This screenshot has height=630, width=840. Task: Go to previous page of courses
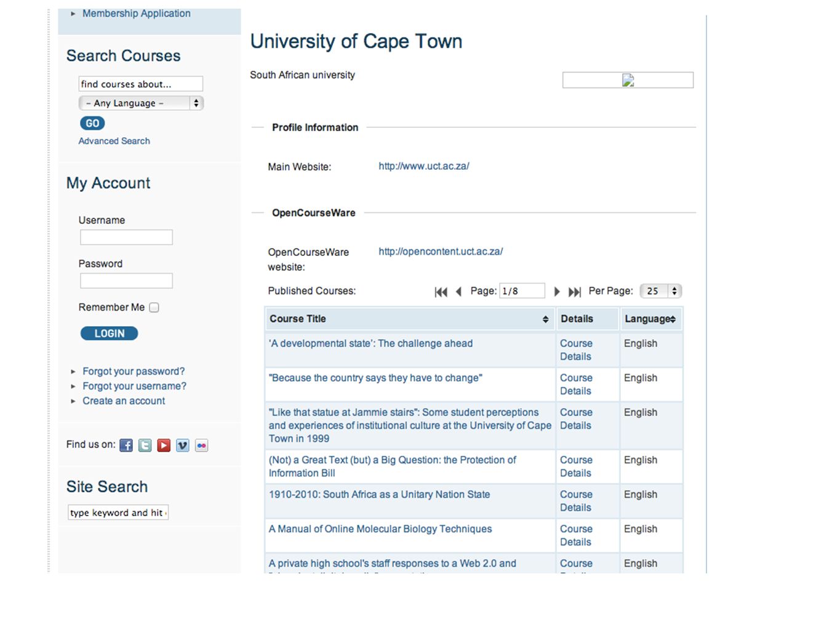tap(458, 292)
